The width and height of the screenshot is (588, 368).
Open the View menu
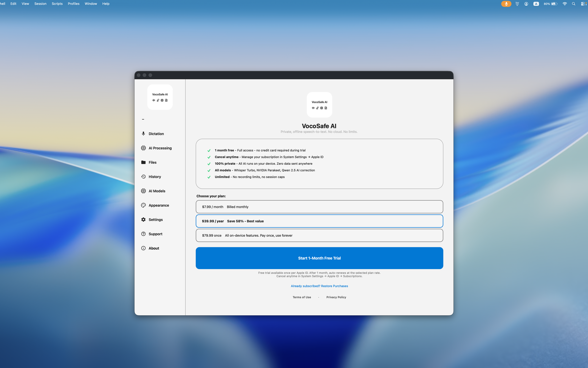[x=25, y=4]
